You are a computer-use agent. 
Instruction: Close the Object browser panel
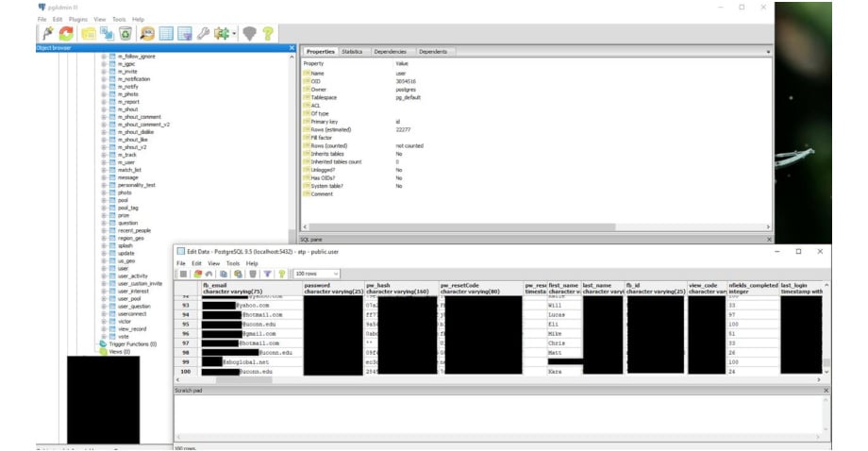(x=292, y=48)
